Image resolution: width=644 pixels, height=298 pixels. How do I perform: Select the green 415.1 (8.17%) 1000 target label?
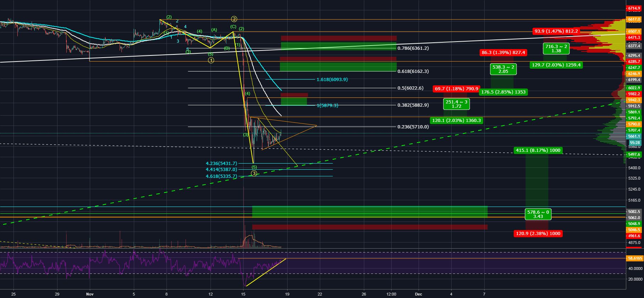pyautogui.click(x=538, y=150)
